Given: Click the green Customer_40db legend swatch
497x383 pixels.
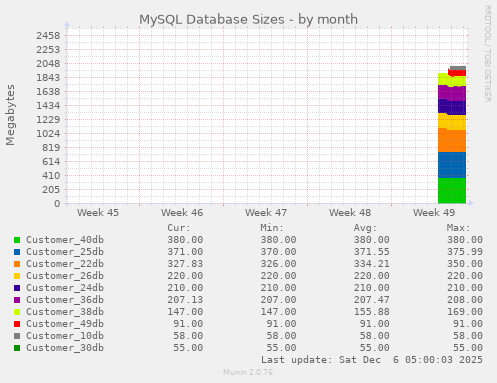Looking at the screenshot, I should point(17,240).
